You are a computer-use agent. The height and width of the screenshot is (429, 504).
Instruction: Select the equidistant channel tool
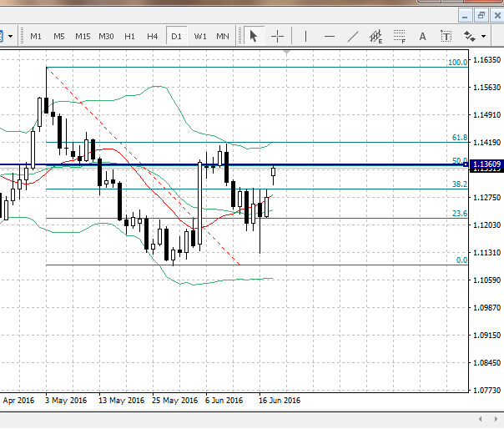pos(375,37)
